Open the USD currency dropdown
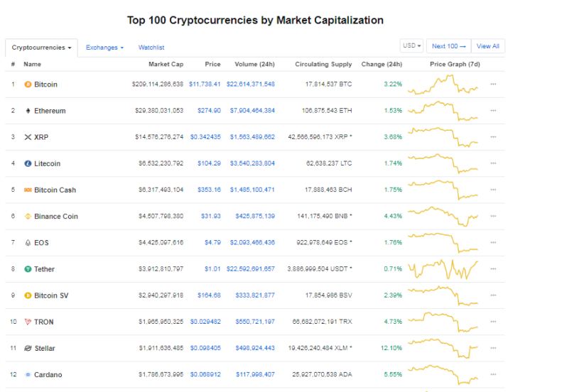This screenshot has height=392, width=562. point(411,46)
